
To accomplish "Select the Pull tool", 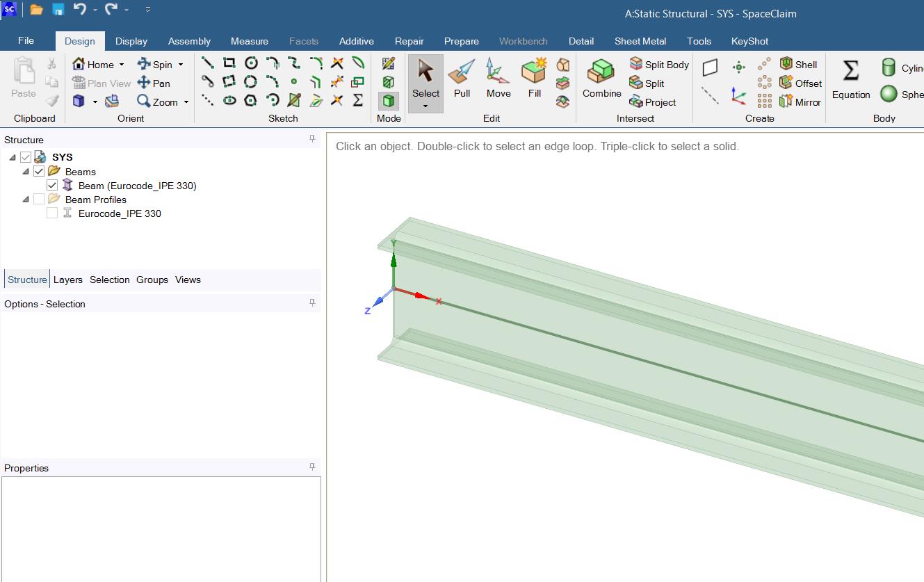I will (462, 79).
